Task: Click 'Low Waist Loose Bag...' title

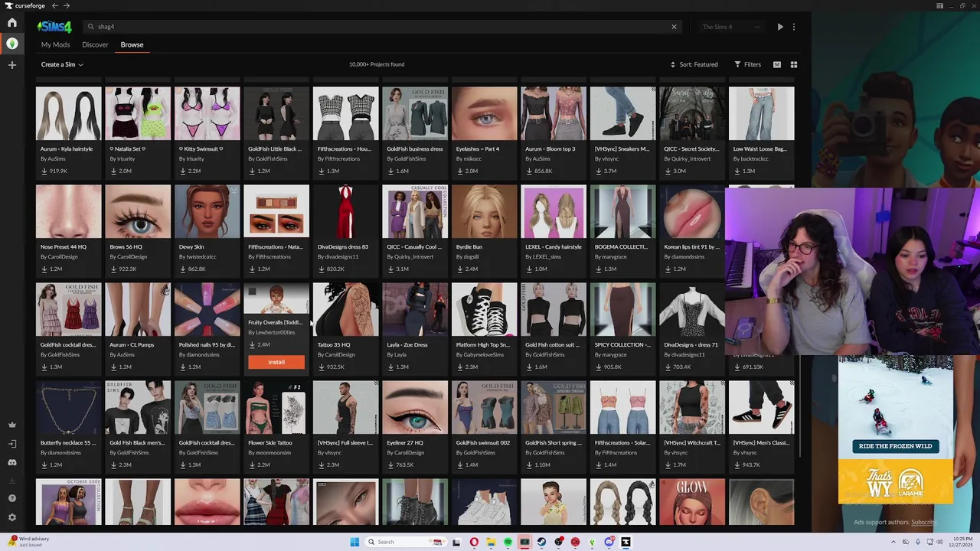Action: point(759,148)
